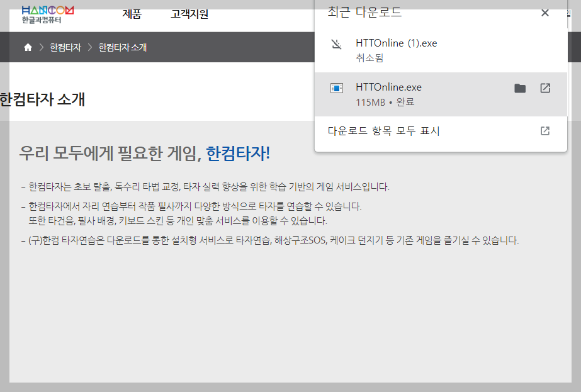Show HTTOnline.exe in folder

pyautogui.click(x=520, y=88)
